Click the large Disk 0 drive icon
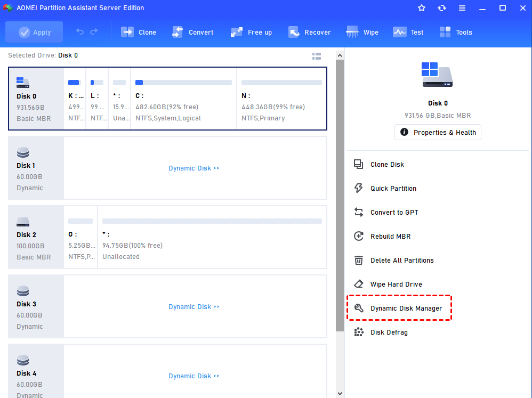 pyautogui.click(x=437, y=74)
